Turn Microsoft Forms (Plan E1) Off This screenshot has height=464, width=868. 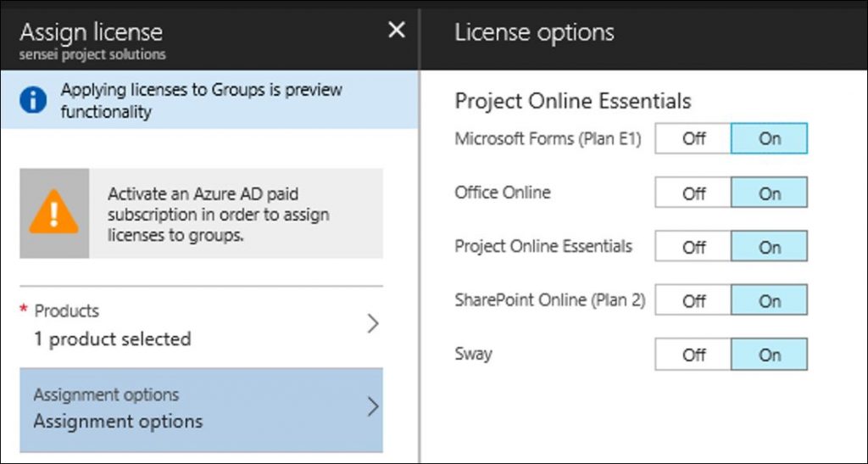coord(693,138)
